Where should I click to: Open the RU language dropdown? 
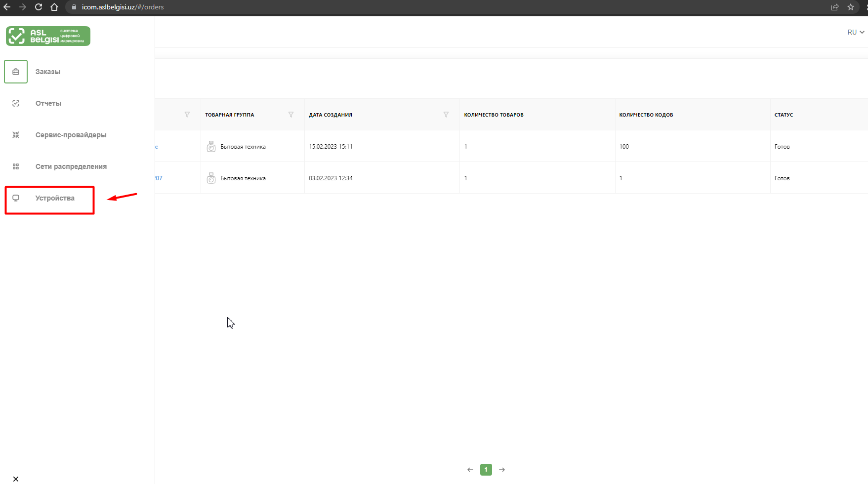tap(856, 32)
